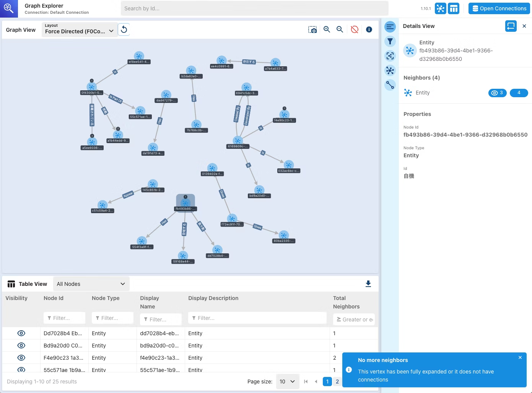532x393 pixels.
Task: Open the All Nodes table dropdown
Action: 91,284
